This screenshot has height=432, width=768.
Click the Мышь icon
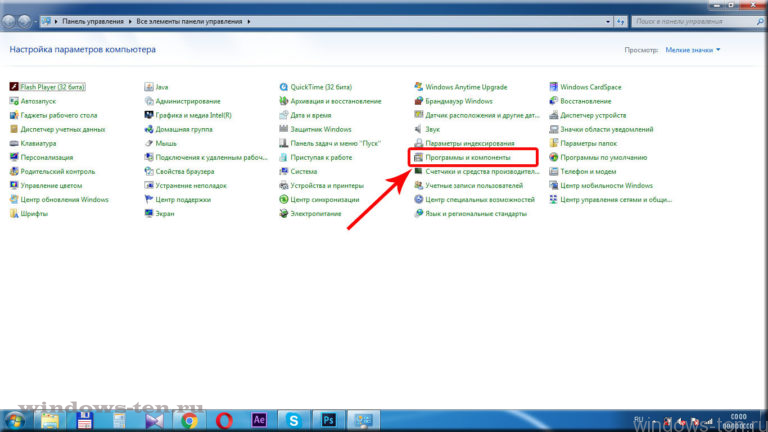pos(149,144)
